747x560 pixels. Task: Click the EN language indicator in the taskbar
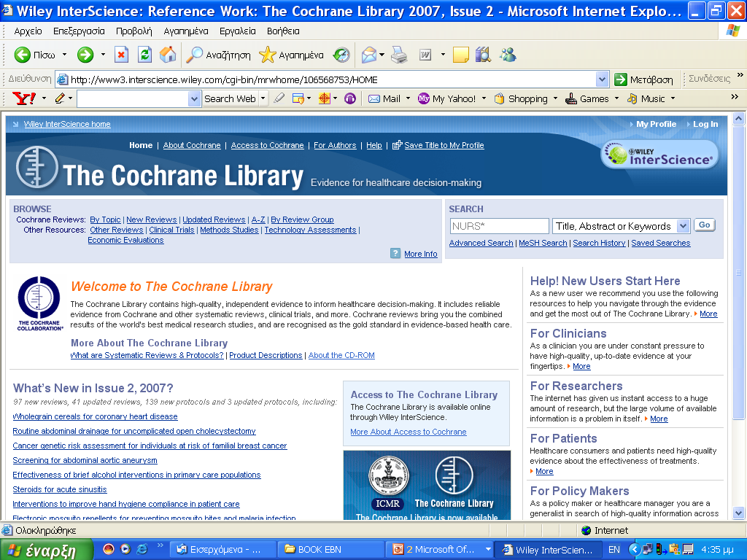[614, 550]
